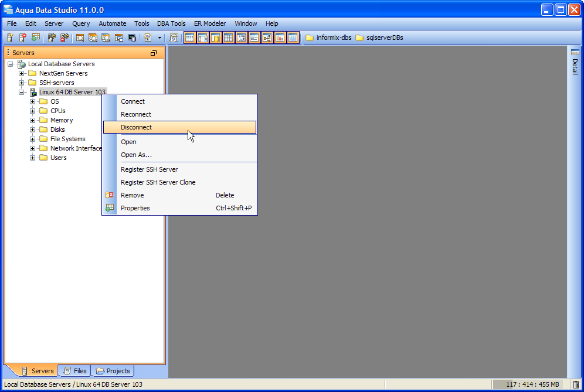Open server properties icon with green dot
The image size is (584, 392).
tap(36, 38)
